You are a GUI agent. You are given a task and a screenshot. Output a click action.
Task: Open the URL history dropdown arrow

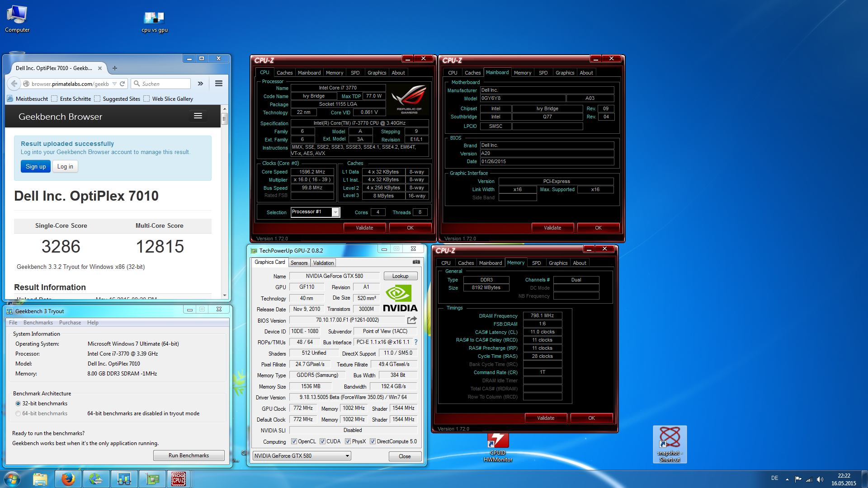coord(114,84)
